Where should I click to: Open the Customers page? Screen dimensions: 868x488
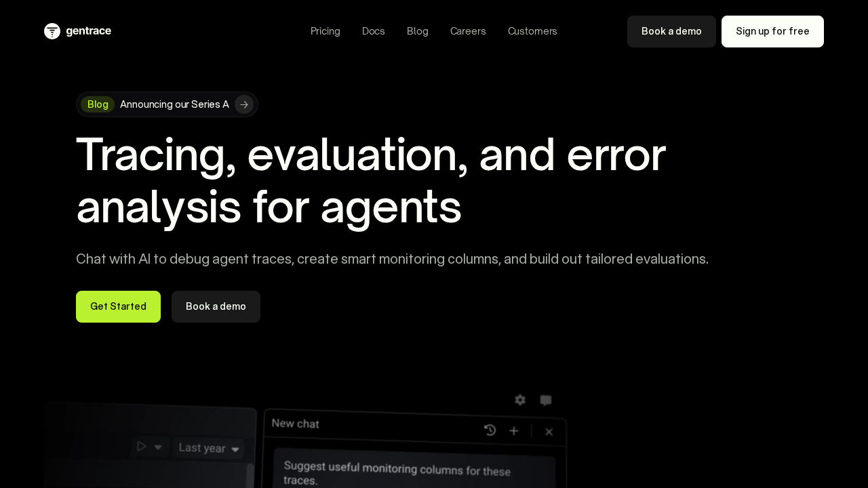pos(532,31)
